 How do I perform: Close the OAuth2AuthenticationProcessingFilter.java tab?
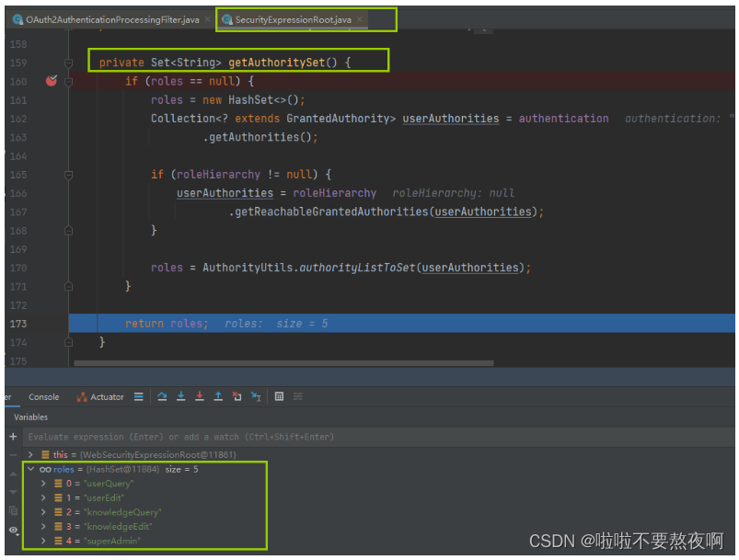(207, 19)
